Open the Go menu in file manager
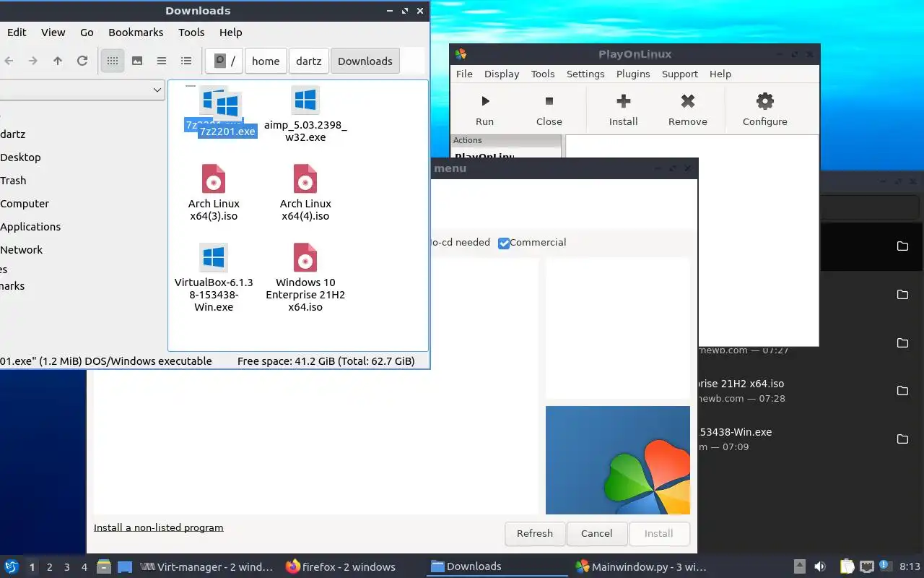924x578 pixels. (87, 33)
